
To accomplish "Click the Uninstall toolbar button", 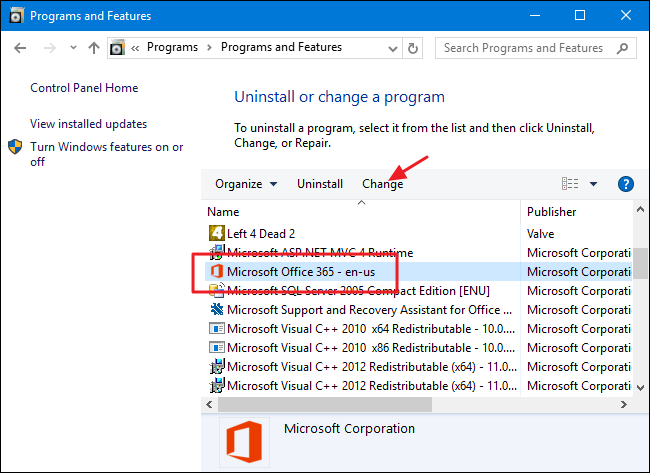I will tap(320, 184).
